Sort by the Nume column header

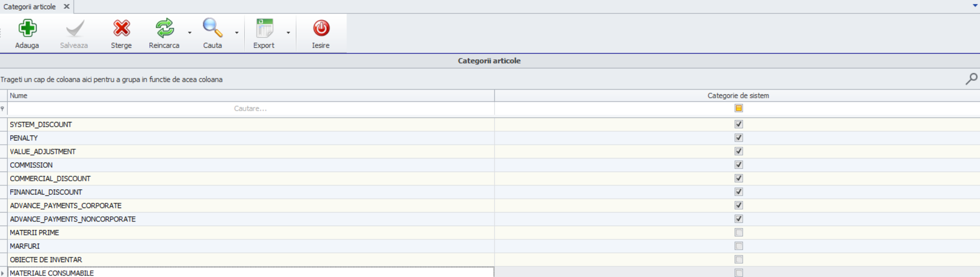pyautogui.click(x=251, y=96)
